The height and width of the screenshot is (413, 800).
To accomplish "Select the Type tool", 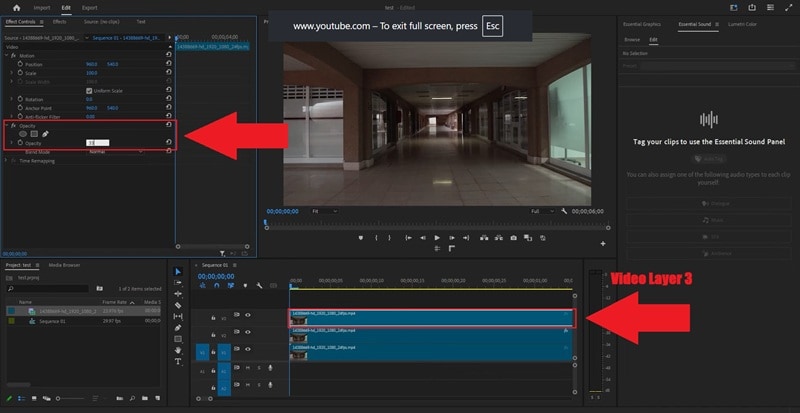I will 178,361.
